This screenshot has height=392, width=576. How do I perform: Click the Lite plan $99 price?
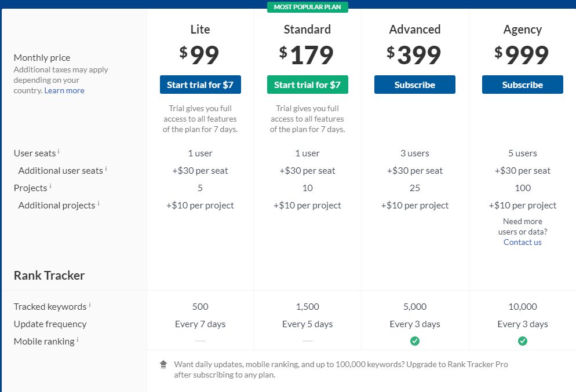tap(200, 56)
